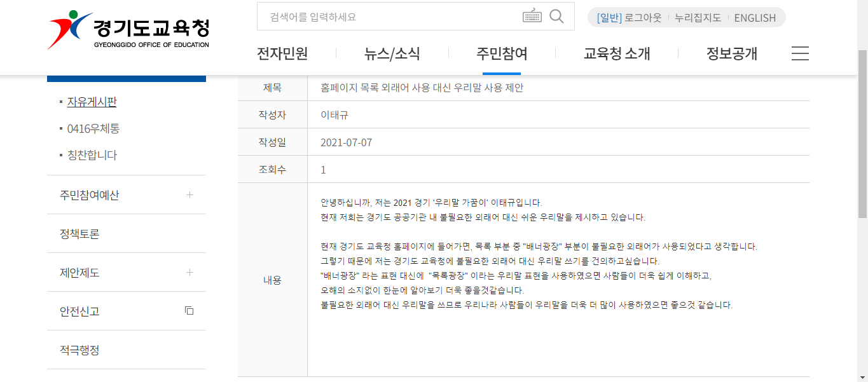Switch to the ENGLISH site

(755, 18)
